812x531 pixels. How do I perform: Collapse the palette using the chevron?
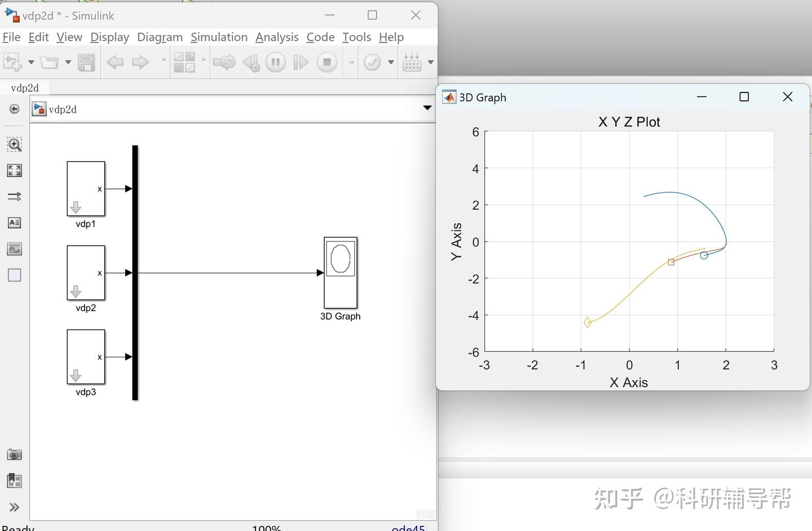coord(14,507)
